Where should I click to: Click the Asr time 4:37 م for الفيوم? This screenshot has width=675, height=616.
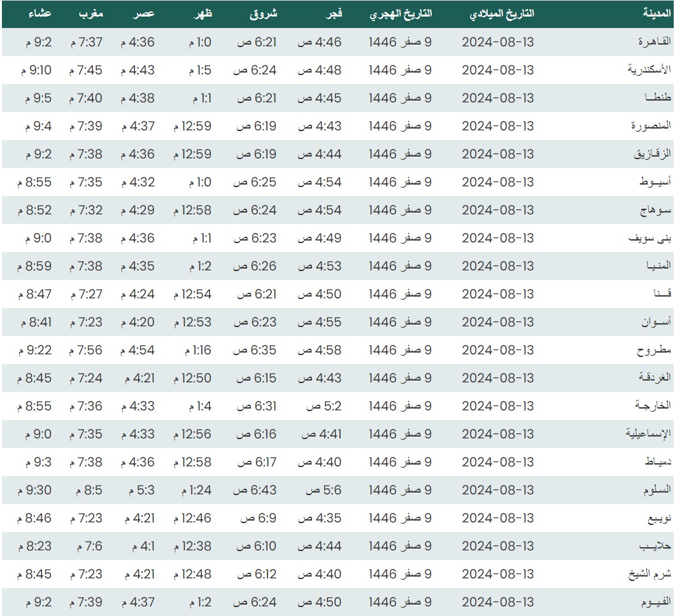click(x=138, y=602)
